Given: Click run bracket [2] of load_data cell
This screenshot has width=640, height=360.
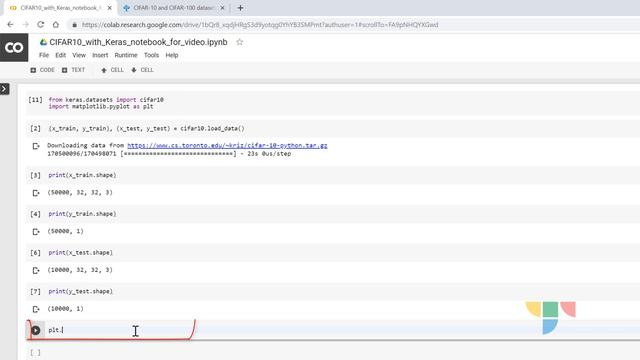Looking at the screenshot, I should pyautogui.click(x=35, y=129).
